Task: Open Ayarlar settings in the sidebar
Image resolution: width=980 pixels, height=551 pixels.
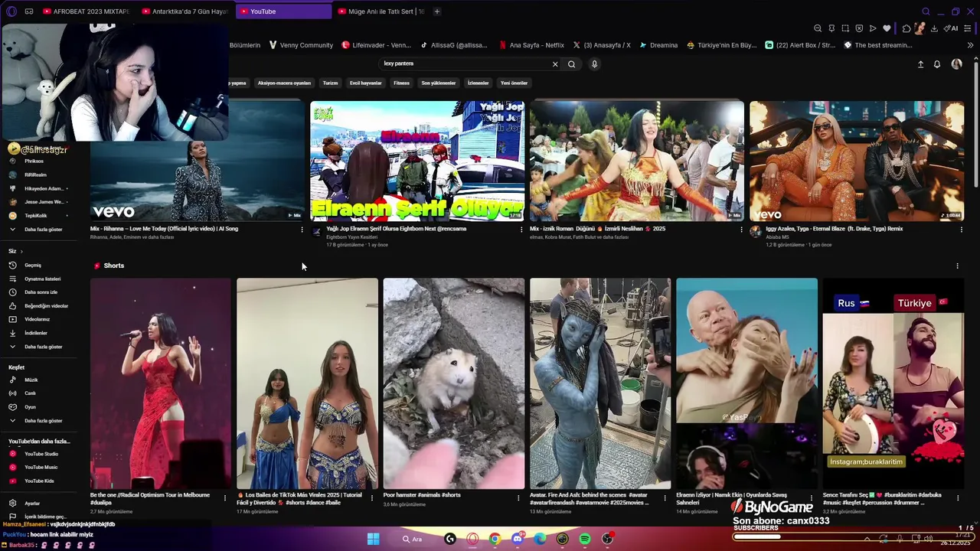Action: tap(32, 504)
